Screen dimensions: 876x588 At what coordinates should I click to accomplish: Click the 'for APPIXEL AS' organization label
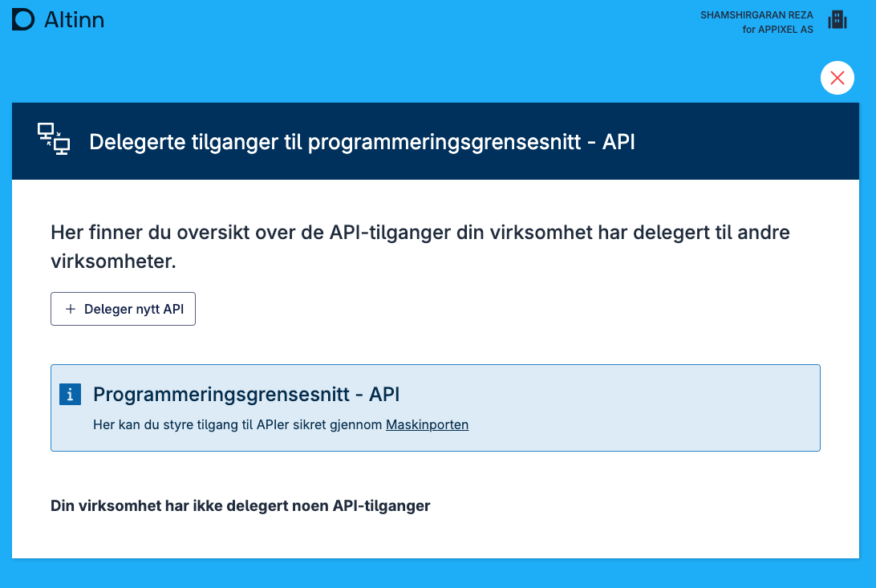click(777, 30)
